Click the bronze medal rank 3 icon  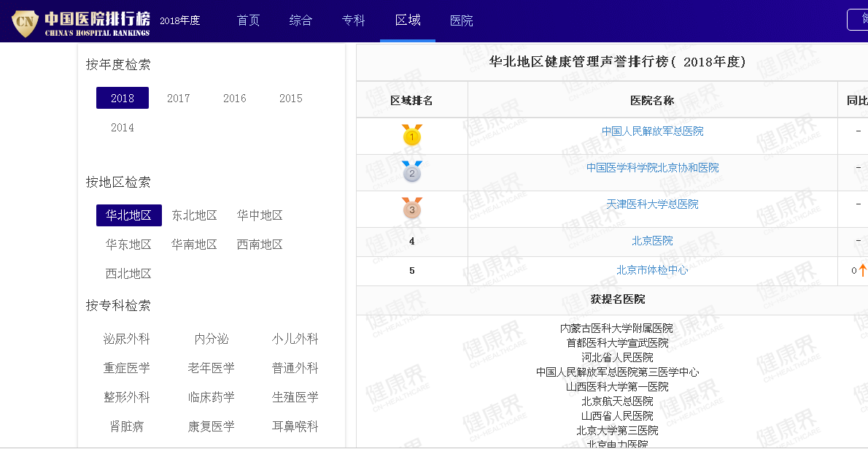pos(412,208)
